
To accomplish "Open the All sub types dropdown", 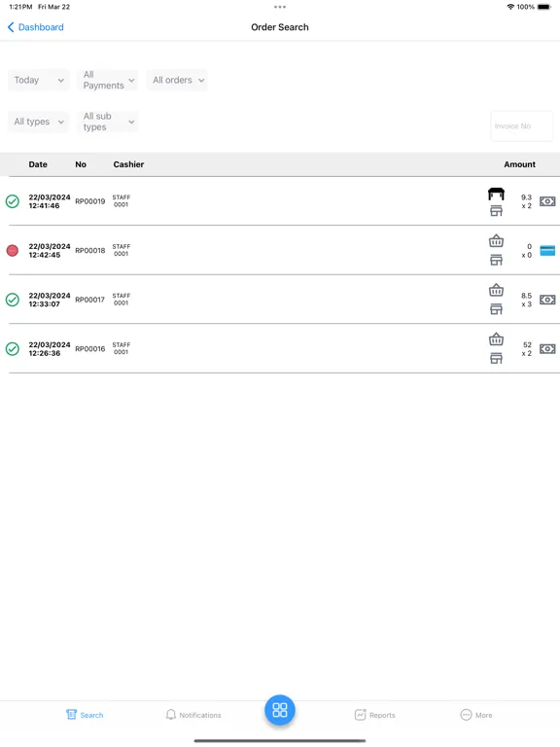I will click(x=108, y=122).
